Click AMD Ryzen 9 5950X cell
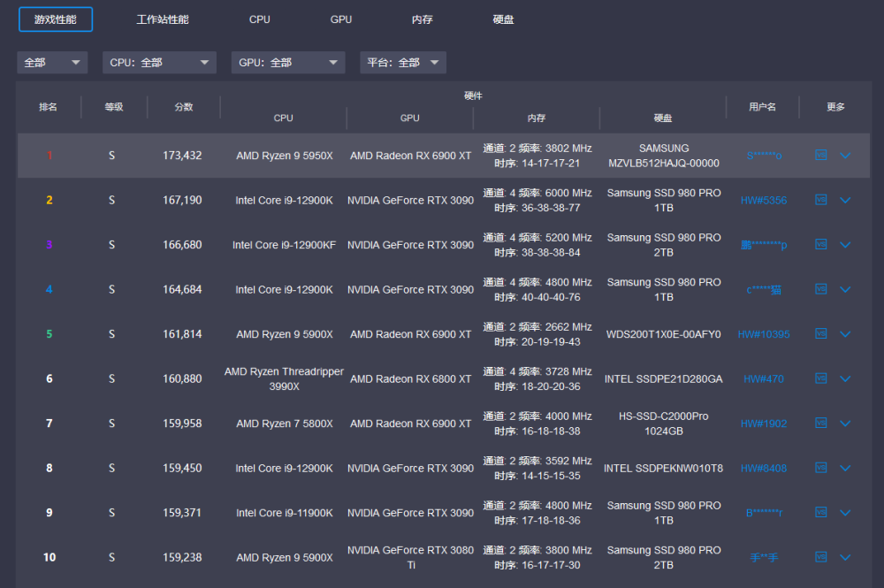 coord(284,156)
